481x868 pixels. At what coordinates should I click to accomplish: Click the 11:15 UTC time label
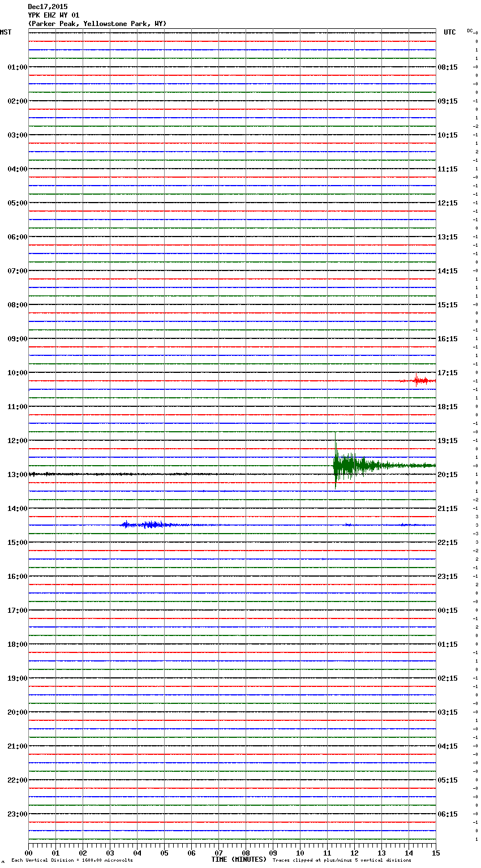[x=448, y=169]
